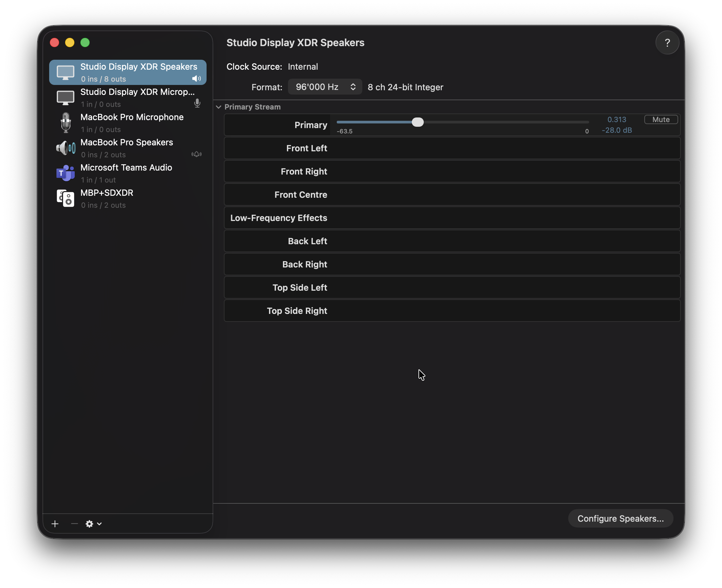This screenshot has height=588, width=722.
Task: Click the alert sound indicator on MacBook Pro Speakers
Action: 197,154
